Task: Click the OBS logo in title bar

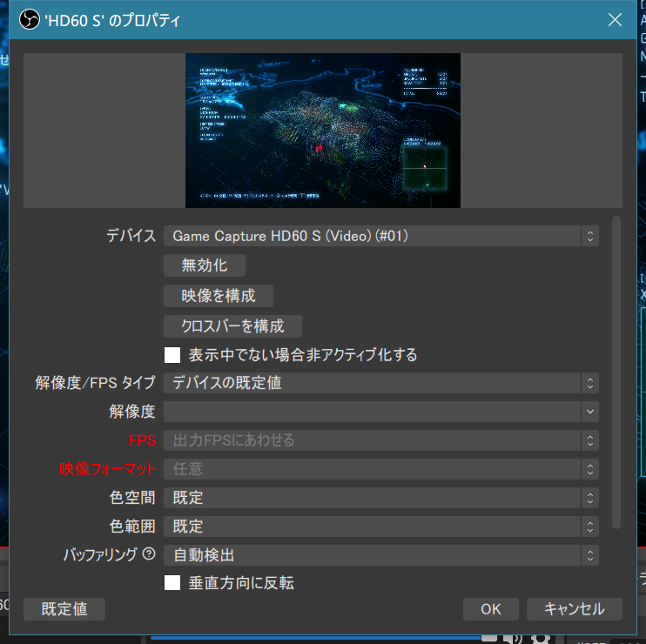Action: pyautogui.click(x=30, y=20)
